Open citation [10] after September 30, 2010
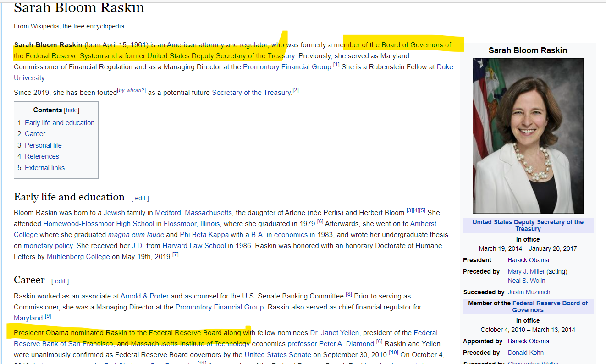This screenshot has width=606, height=364. [394, 353]
